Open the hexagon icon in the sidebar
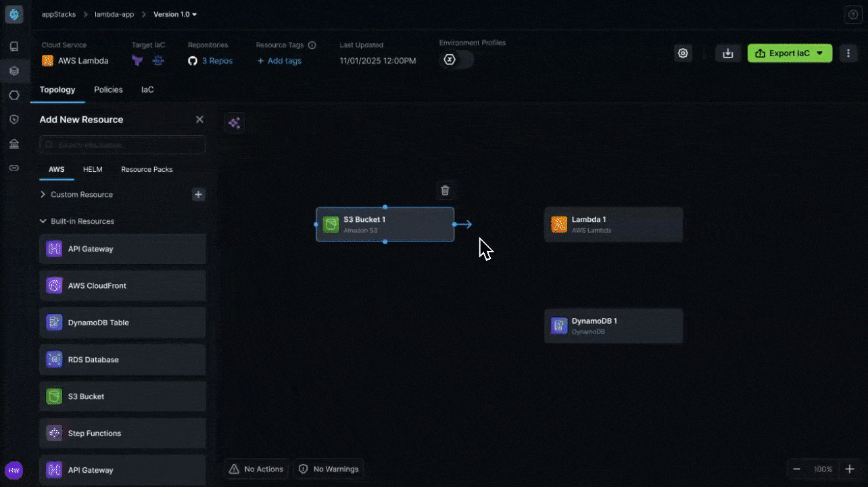 click(x=14, y=95)
